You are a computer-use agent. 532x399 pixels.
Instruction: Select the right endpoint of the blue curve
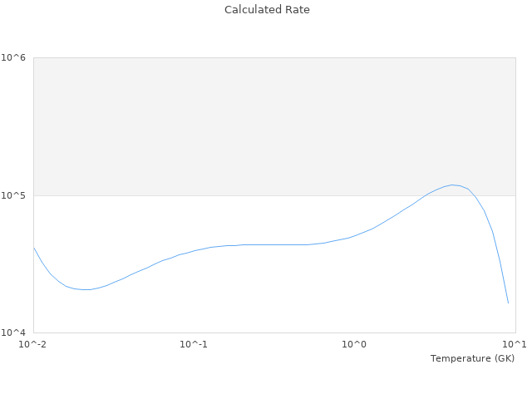point(508,303)
